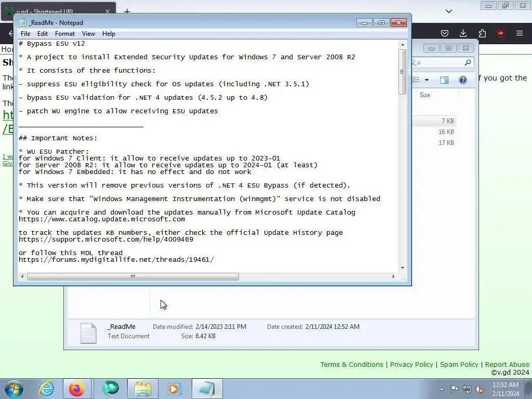This screenshot has height=399, width=532.
Task: Switch to Notepad in the taskbar
Action: (x=207, y=389)
